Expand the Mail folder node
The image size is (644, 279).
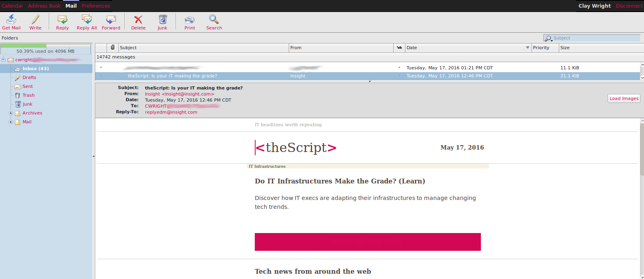[x=11, y=122]
